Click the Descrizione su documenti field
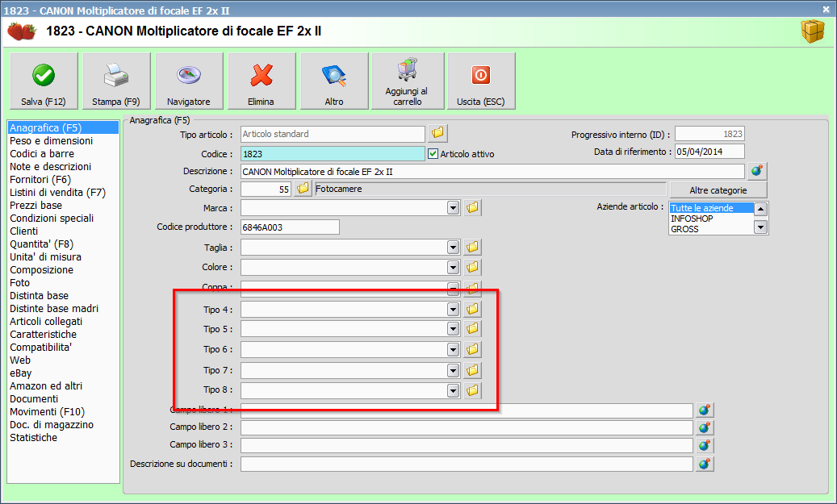This screenshot has width=837, height=504. 467,464
